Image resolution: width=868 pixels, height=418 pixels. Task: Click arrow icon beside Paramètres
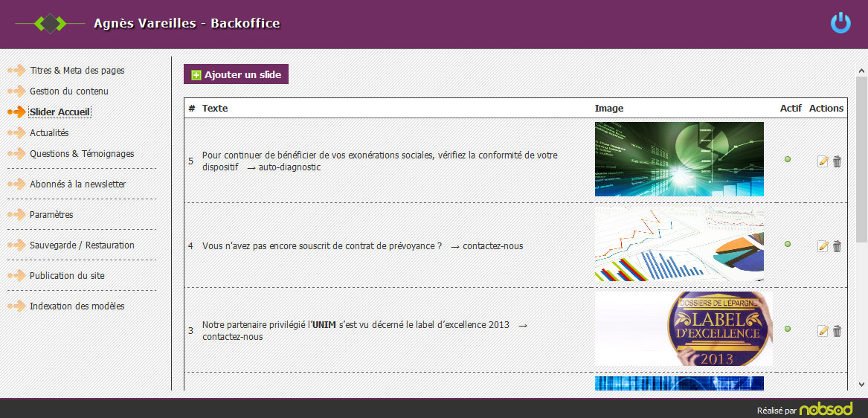coord(16,214)
